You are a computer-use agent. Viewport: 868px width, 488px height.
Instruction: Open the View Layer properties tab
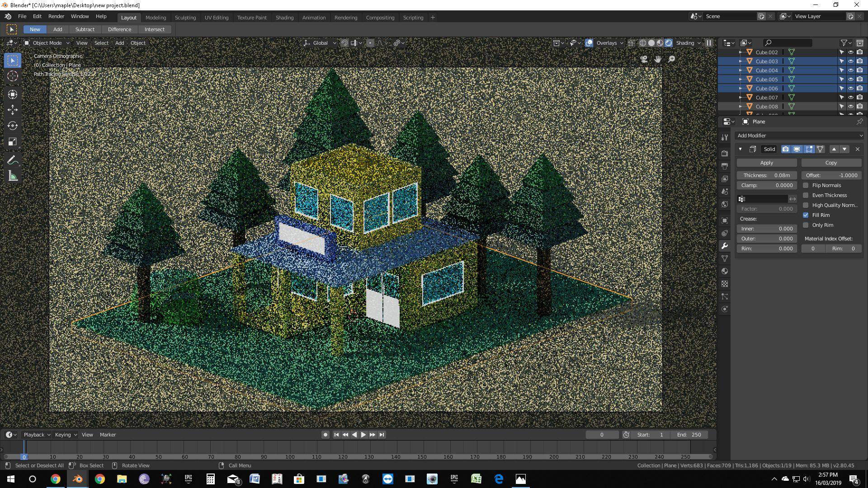point(725,179)
